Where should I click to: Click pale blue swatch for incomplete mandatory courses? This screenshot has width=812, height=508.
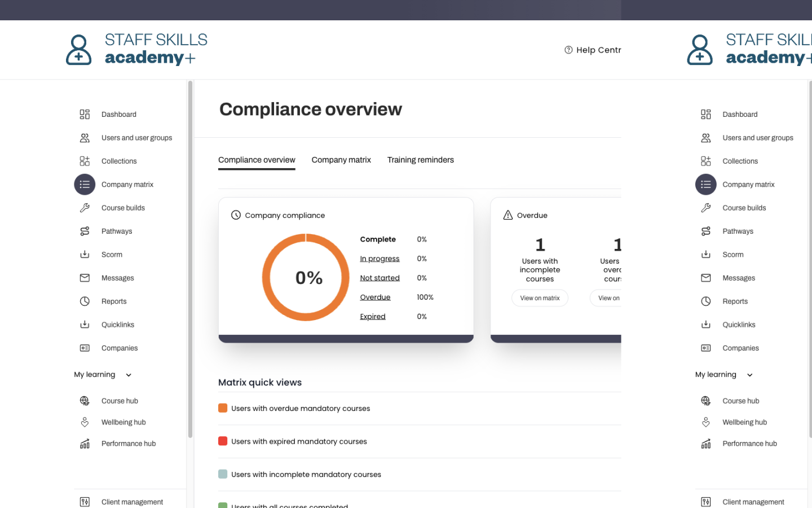(223, 474)
